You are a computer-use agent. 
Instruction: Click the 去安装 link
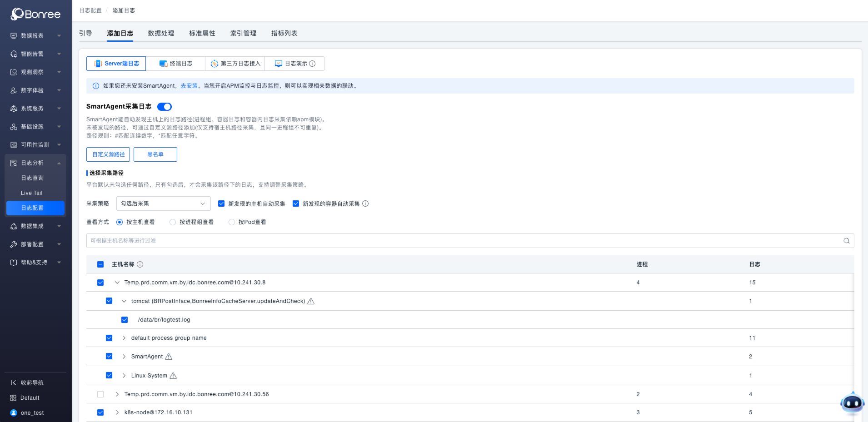click(189, 86)
